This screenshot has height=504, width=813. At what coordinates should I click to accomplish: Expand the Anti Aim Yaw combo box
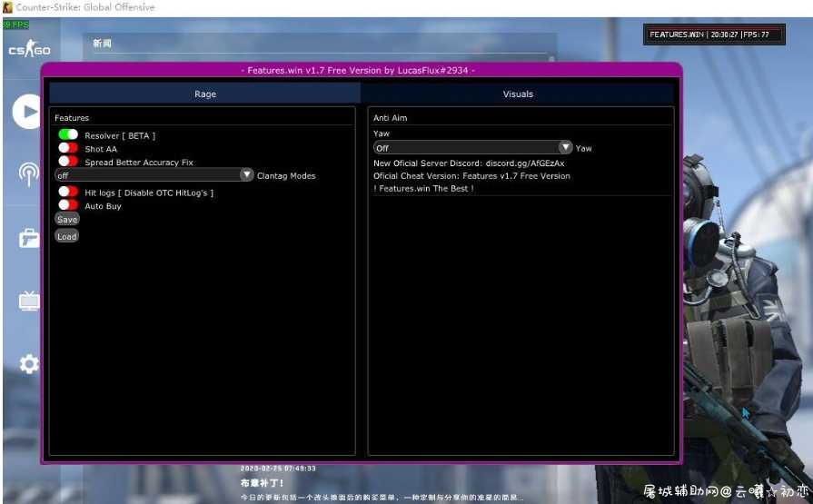[x=472, y=147]
